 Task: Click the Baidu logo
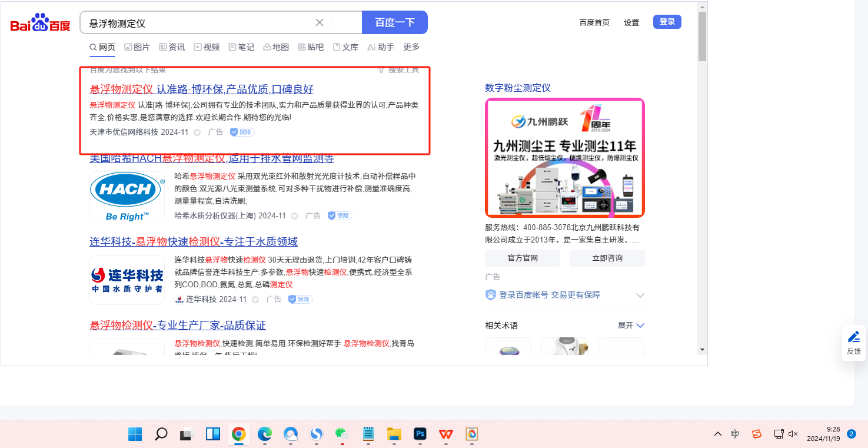pyautogui.click(x=40, y=23)
